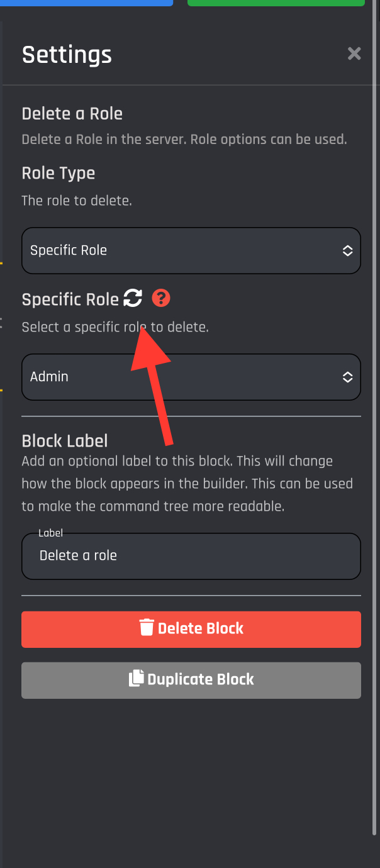The image size is (380, 868).
Task: Click the green button above Settings
Action: (x=276, y=3)
